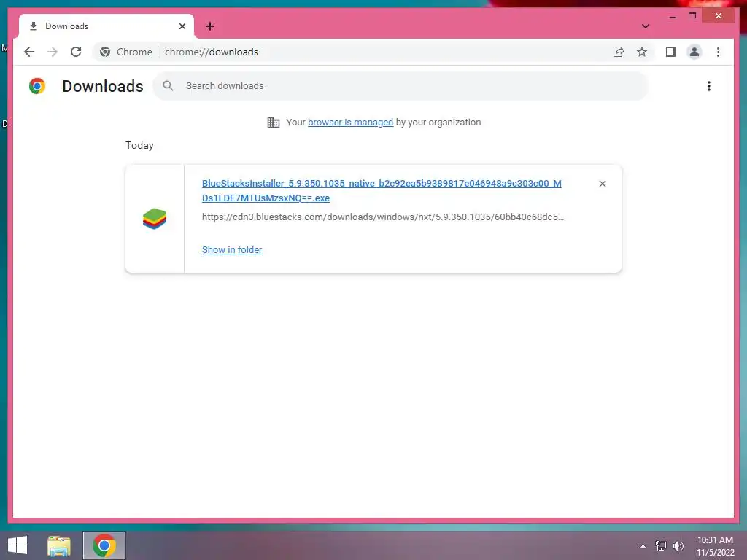The width and height of the screenshot is (747, 560).
Task: Click the managed organization building icon
Action: (x=274, y=122)
